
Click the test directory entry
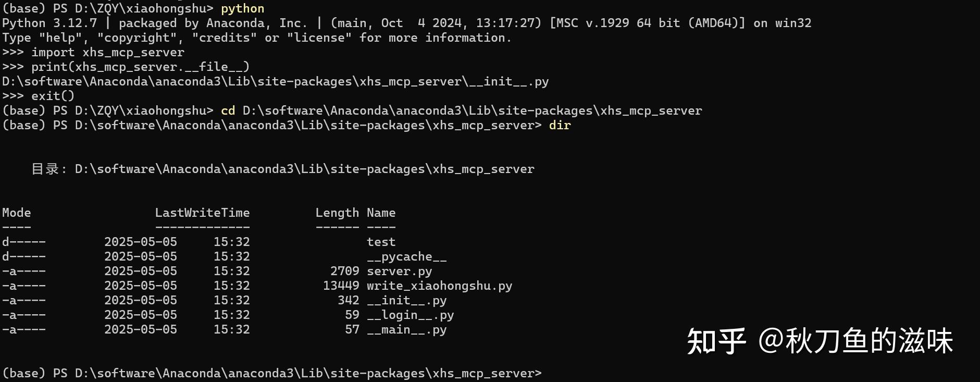pyautogui.click(x=381, y=242)
